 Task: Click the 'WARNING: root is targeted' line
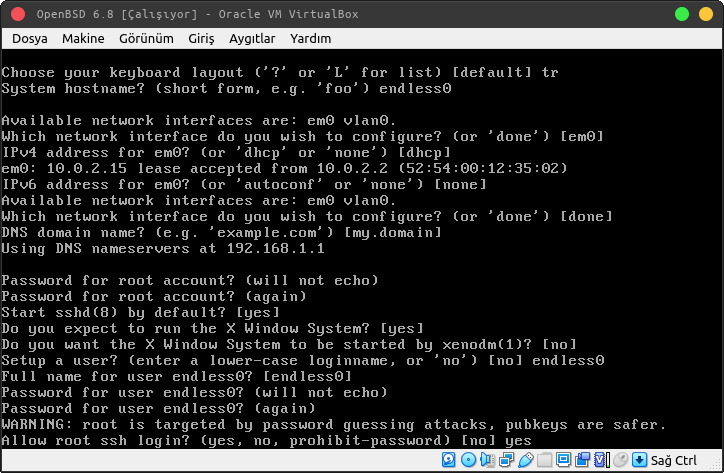point(334,424)
